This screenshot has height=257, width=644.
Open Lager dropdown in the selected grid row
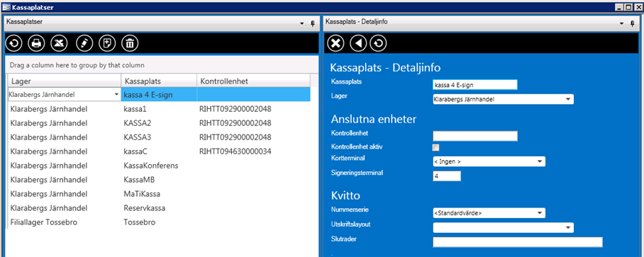pyautogui.click(x=116, y=95)
